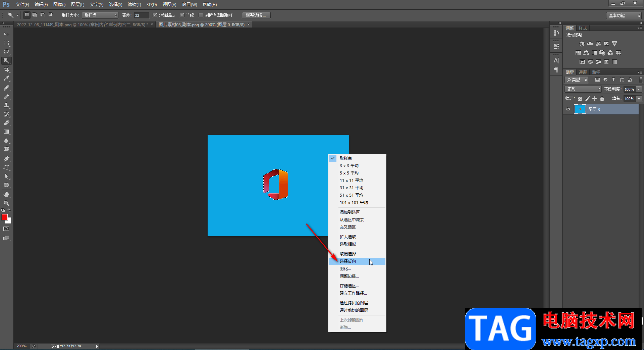This screenshot has height=350, width=644.
Task: Open the 正常 blend mode dropdown
Action: [583, 89]
